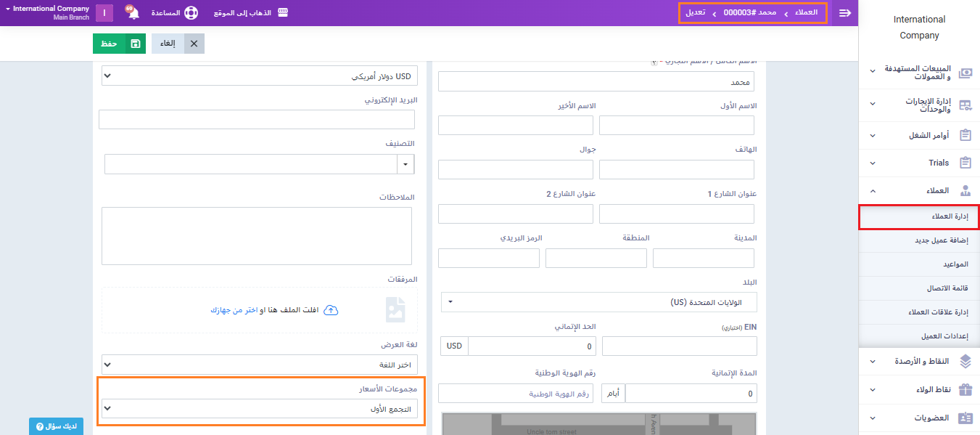Open the مجموعات الأسعار price group dropdown
Screen dimensions: 980x435
tap(260, 409)
